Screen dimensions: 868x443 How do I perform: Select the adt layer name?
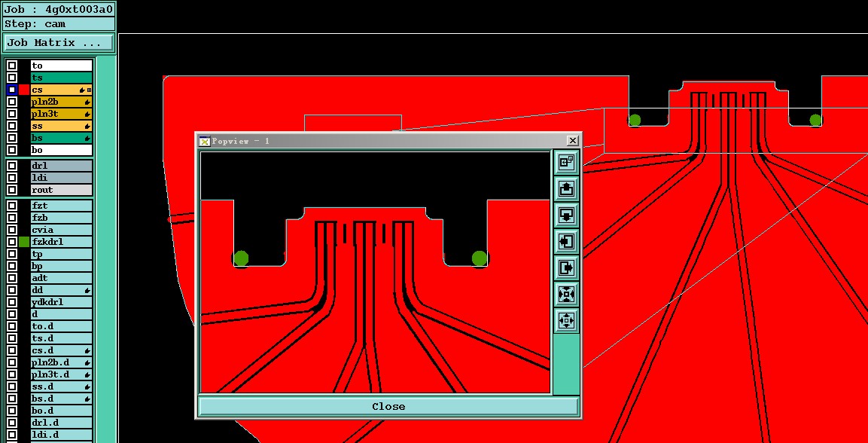pos(62,278)
